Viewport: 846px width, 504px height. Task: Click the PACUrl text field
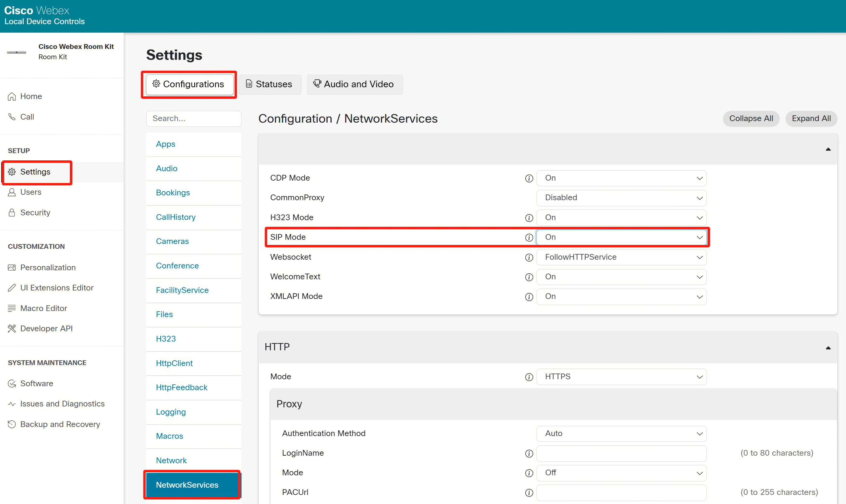[x=621, y=493]
